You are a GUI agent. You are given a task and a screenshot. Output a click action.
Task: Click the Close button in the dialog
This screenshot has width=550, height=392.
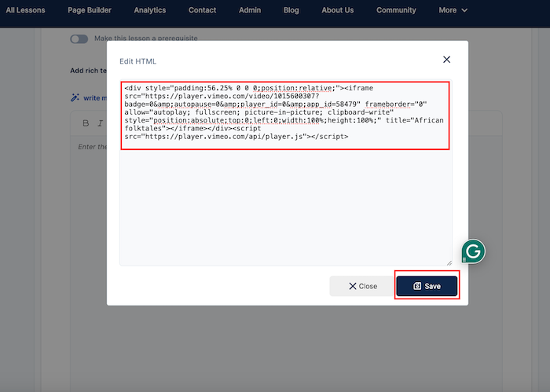tap(362, 286)
